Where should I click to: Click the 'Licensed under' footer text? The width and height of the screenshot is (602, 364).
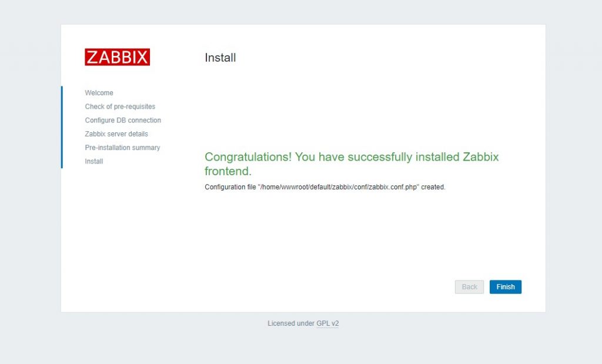click(x=291, y=323)
